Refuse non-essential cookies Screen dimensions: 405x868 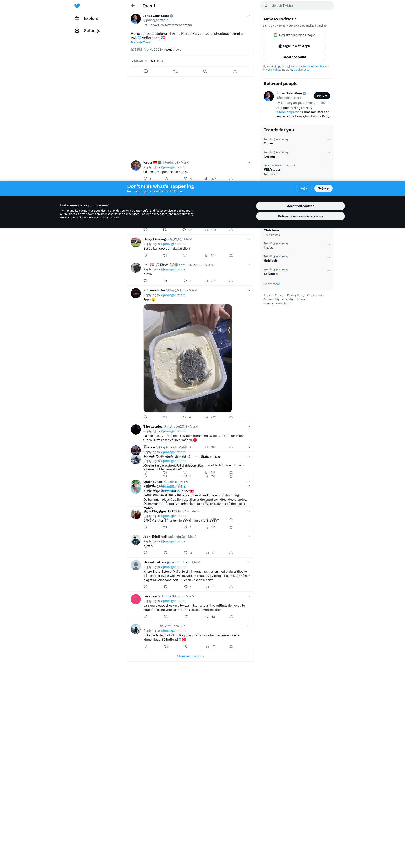pyautogui.click(x=300, y=216)
